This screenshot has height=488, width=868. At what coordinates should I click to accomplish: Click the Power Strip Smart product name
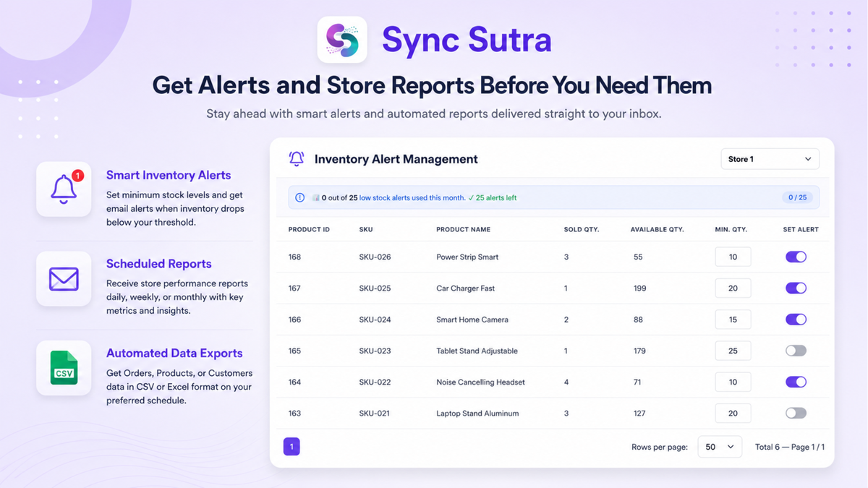(x=467, y=257)
